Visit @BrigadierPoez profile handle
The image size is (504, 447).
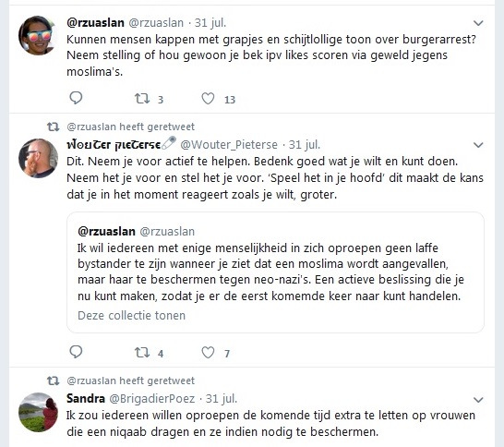[152, 399]
